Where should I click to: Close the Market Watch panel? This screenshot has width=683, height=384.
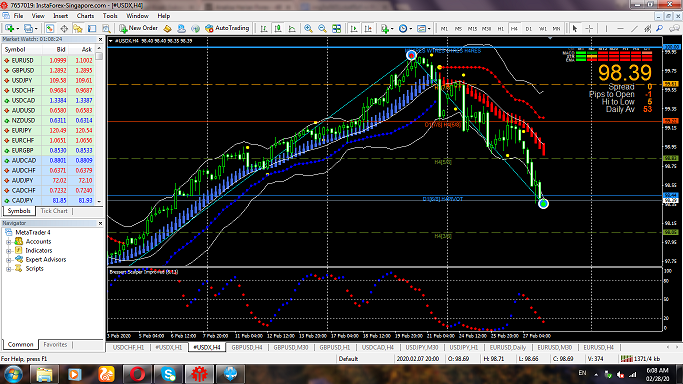100,39
